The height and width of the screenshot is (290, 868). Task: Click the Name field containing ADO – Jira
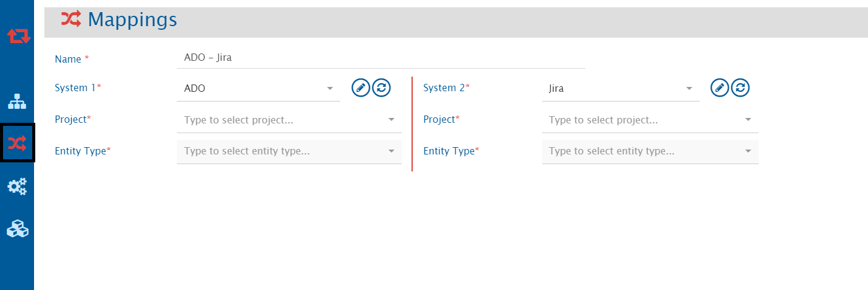tap(380, 58)
